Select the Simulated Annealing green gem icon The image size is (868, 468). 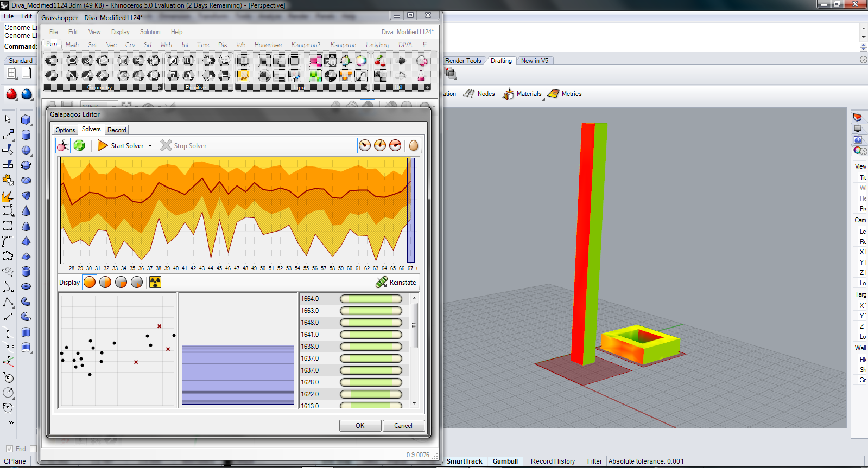pyautogui.click(x=79, y=145)
